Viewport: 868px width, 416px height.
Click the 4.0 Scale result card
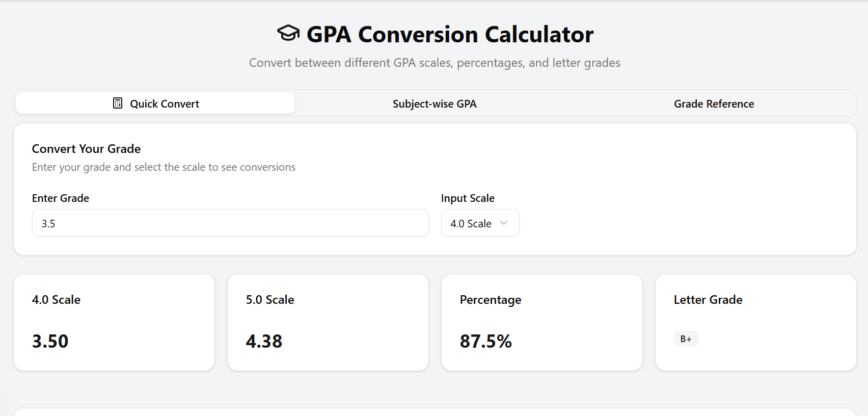[114, 322]
